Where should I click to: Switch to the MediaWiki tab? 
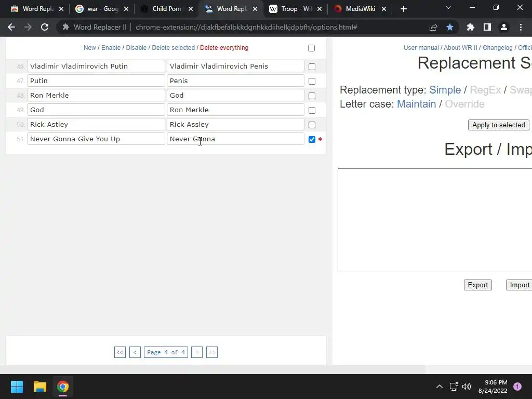(360, 9)
